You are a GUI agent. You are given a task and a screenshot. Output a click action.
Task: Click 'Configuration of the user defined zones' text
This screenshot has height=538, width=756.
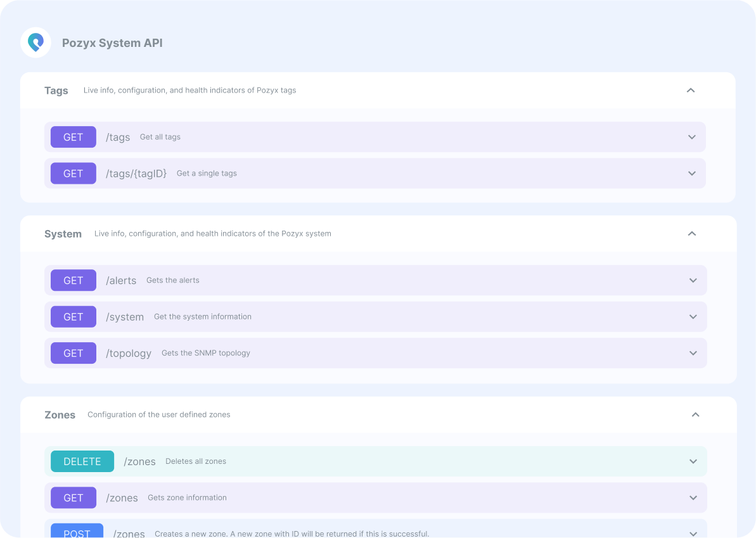pyautogui.click(x=158, y=414)
